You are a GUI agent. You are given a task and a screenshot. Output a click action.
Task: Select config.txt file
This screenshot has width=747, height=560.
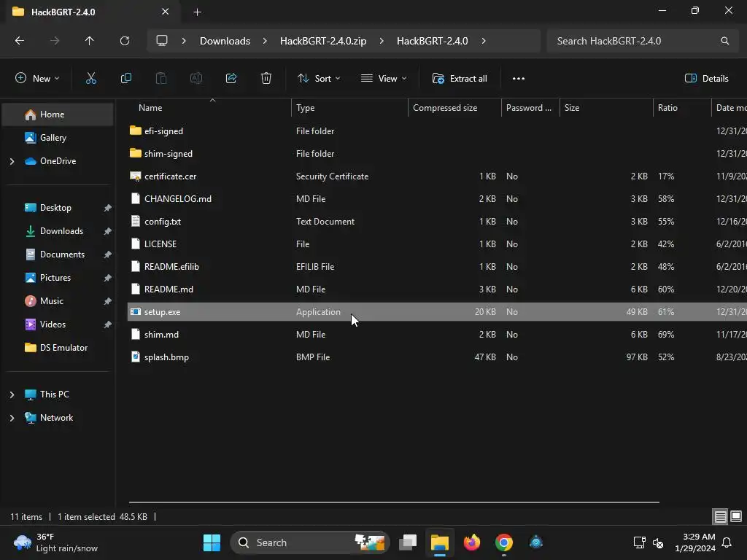pyautogui.click(x=437, y=222)
